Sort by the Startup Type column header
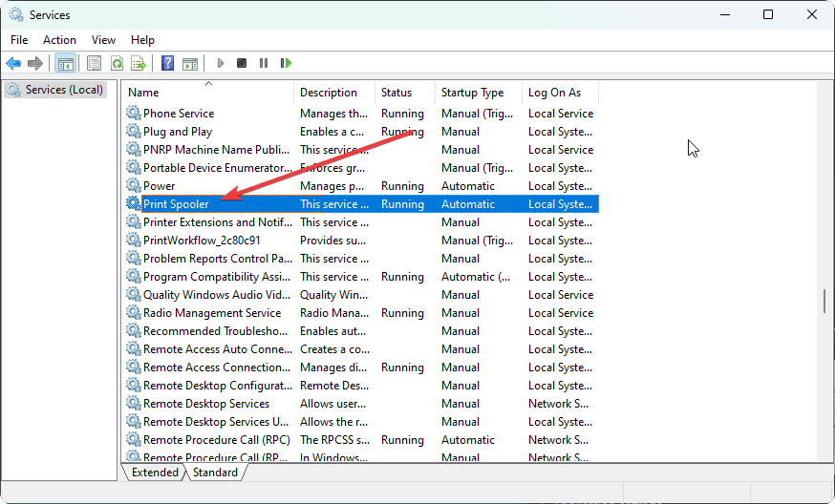This screenshot has height=504, width=835. 472,93
